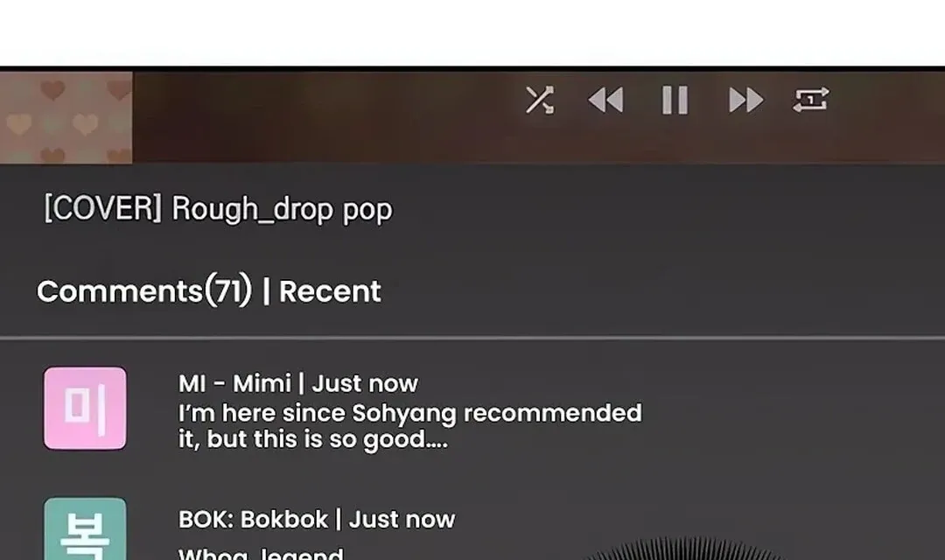Select Comments(71) heading
Image resolution: width=945 pixels, height=560 pixels.
(x=144, y=290)
